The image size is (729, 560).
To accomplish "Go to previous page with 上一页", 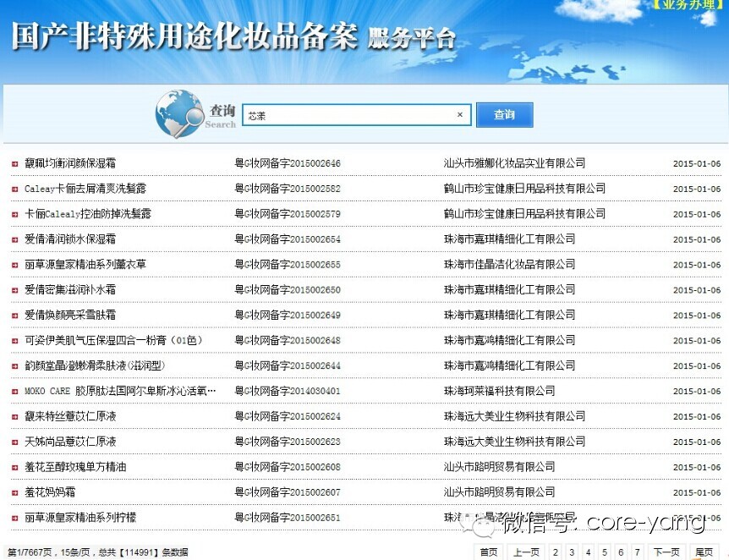I will (525, 552).
